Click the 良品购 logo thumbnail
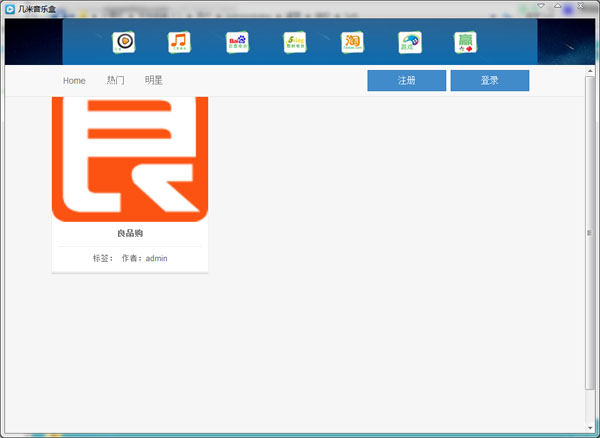The image size is (600, 438). (130, 158)
